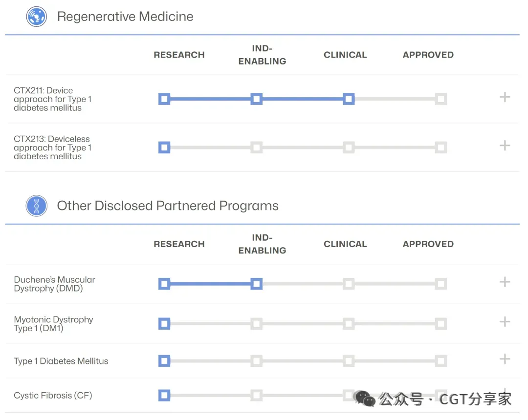528x420 pixels.
Task: Expand Myotonic Dystrophy Type 1 row details
Action: 505,321
